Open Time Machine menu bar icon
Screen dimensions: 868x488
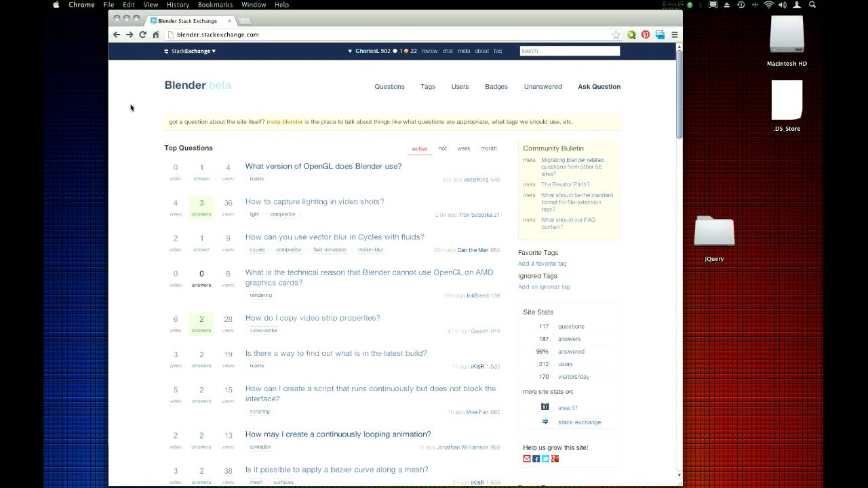(x=741, y=5)
